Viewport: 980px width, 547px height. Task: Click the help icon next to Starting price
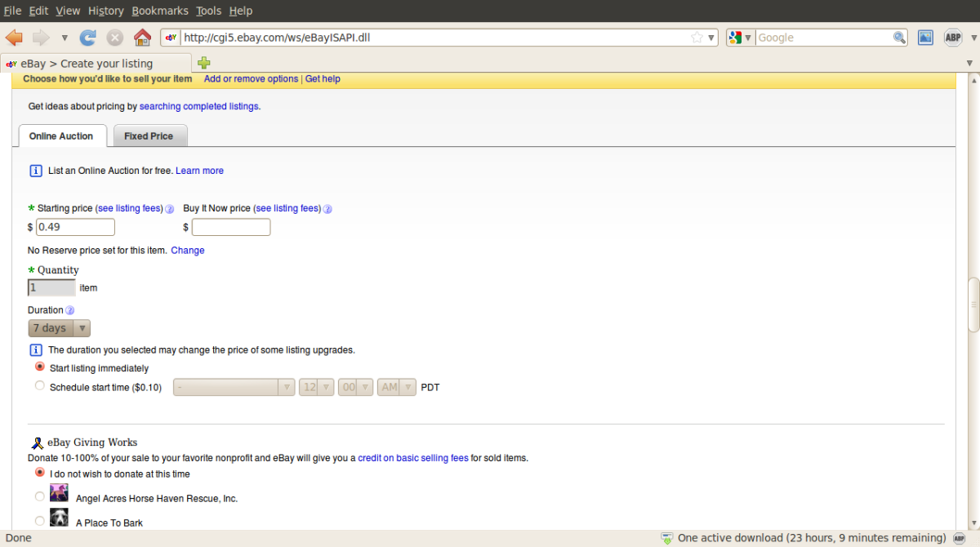(169, 209)
